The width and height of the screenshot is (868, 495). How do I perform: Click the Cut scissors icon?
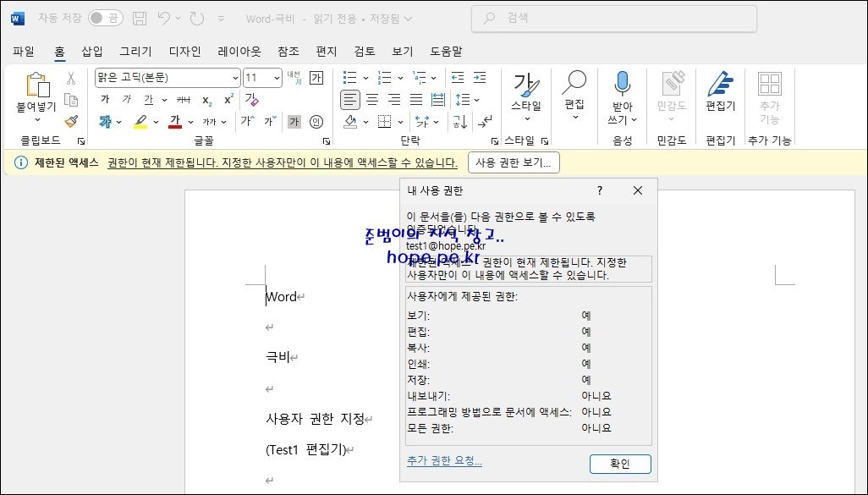71,78
